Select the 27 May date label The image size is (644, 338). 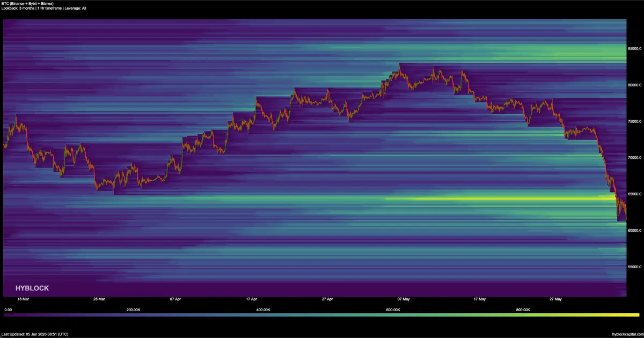(556, 299)
